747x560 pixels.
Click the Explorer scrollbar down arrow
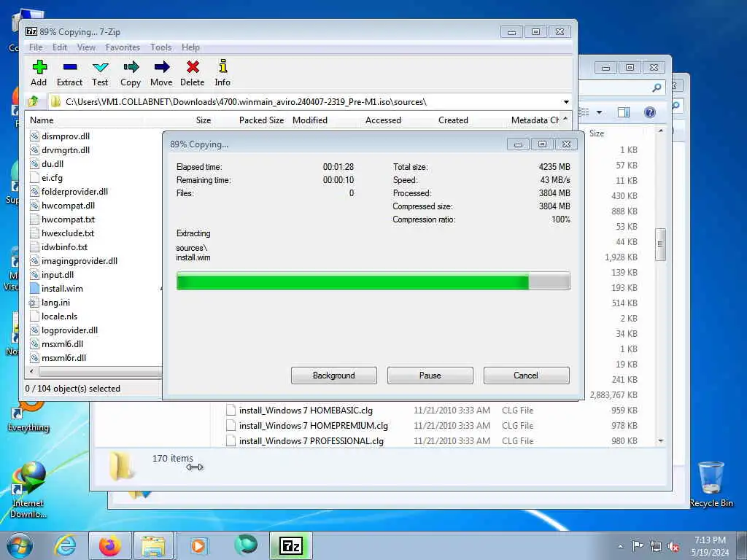661,441
